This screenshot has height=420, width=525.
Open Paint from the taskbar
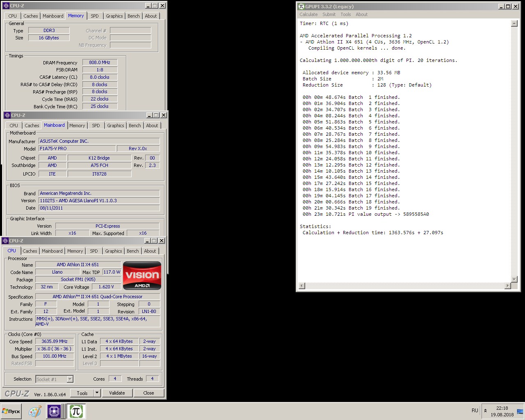(35, 411)
